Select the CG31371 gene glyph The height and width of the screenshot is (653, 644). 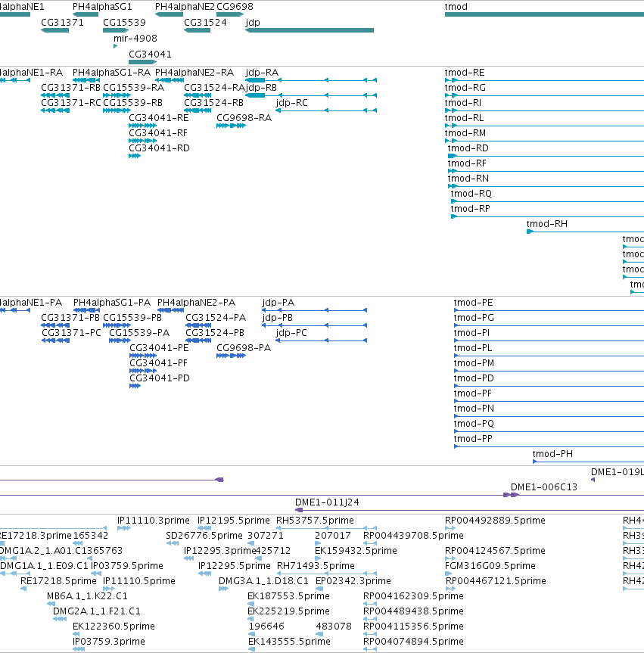coord(54,30)
